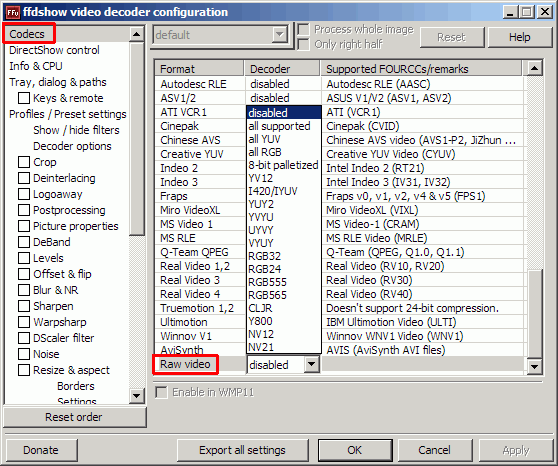Click the Cancel button
This screenshot has height=466, width=558.
point(435,450)
